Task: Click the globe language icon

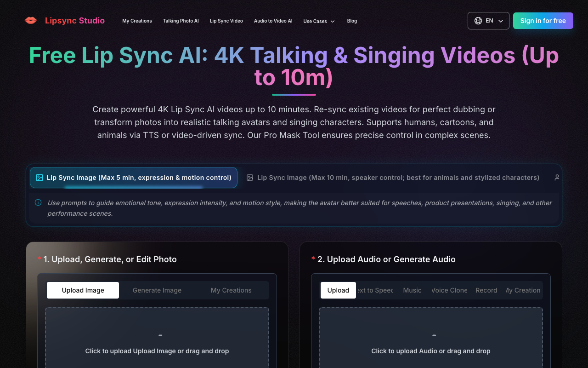Action: 478,21
